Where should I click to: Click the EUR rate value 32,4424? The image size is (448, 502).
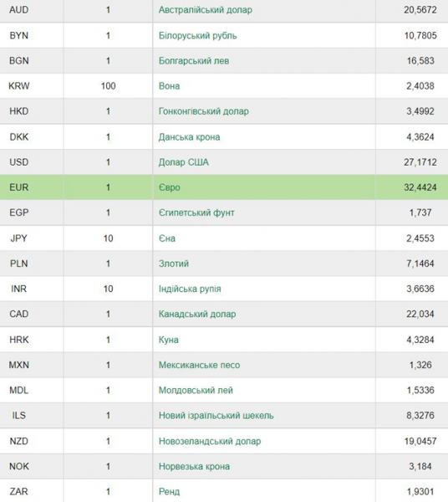[x=420, y=187]
